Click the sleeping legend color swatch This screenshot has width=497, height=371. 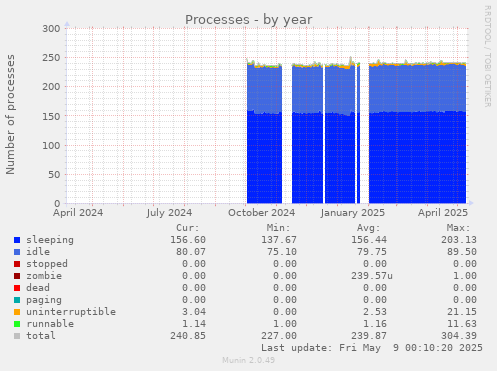tap(17, 240)
